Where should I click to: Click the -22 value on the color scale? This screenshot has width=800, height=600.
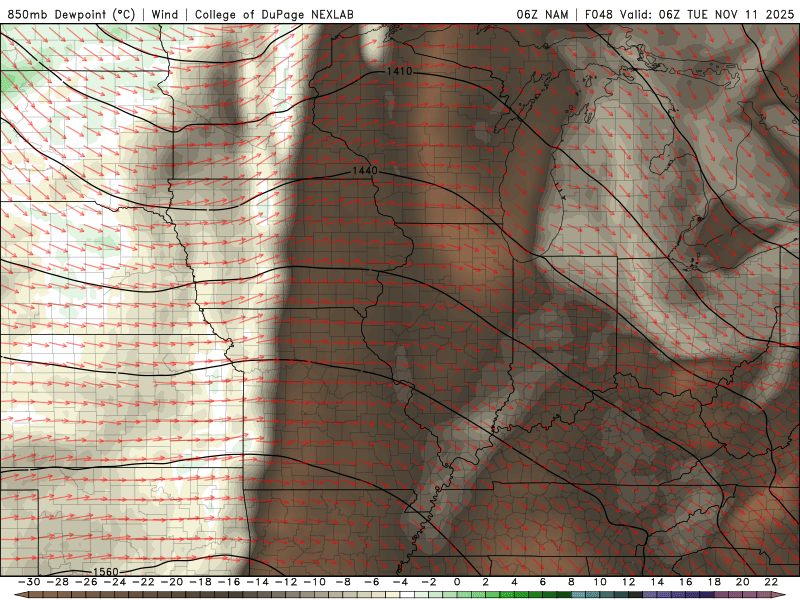[143, 582]
